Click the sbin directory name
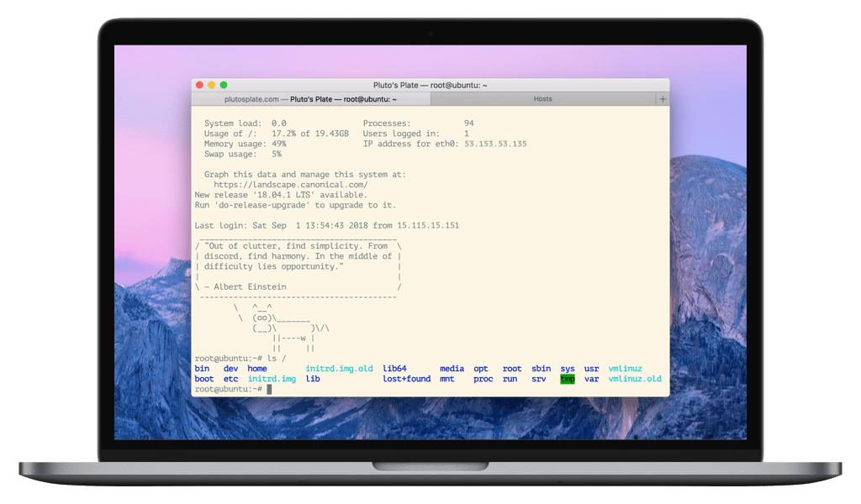 (x=541, y=369)
